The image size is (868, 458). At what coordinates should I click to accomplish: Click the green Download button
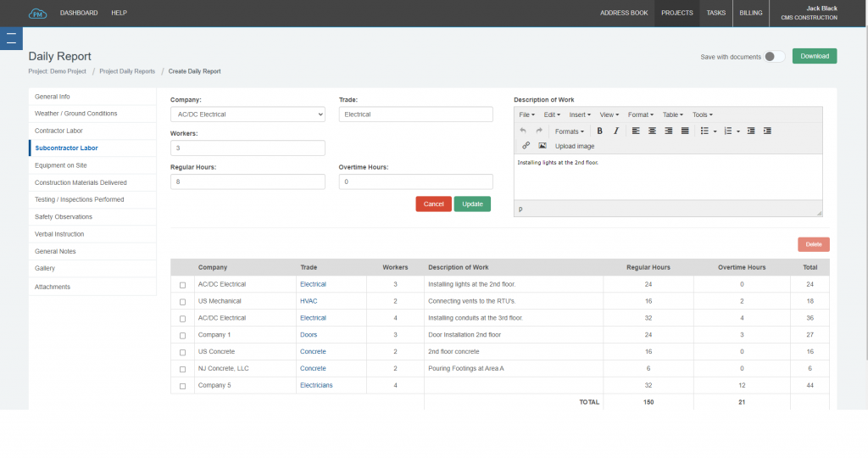[815, 56]
